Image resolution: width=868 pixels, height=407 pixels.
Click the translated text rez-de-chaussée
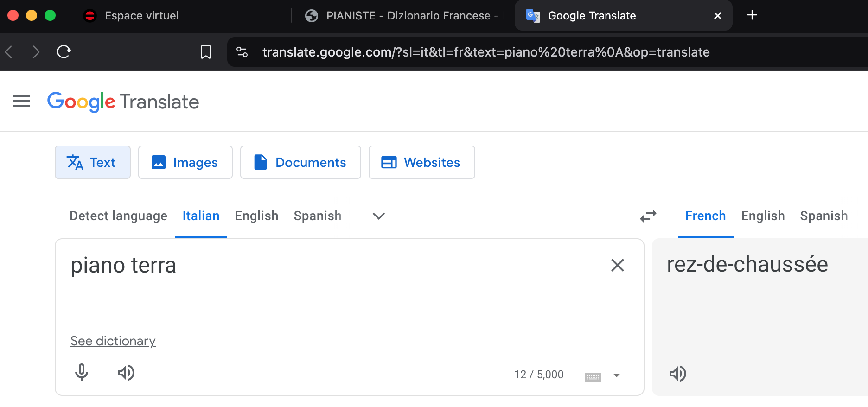747,264
